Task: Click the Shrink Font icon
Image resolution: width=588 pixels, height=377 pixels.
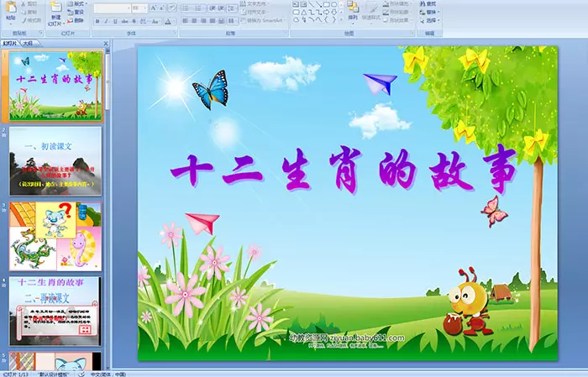Action: [162, 8]
